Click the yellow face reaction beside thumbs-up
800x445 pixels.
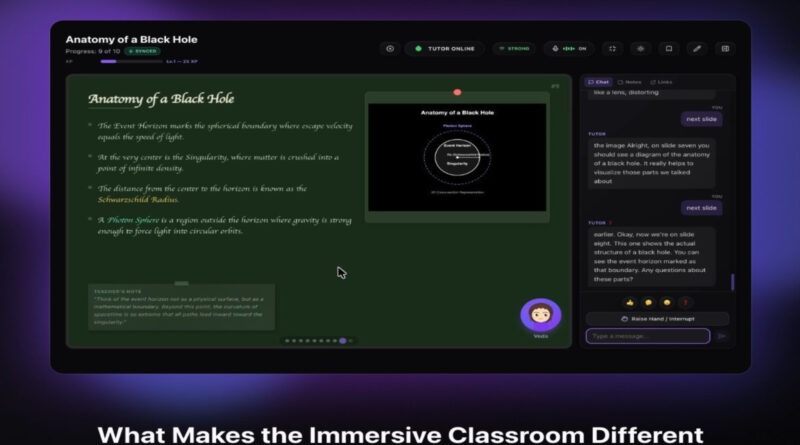tap(648, 303)
